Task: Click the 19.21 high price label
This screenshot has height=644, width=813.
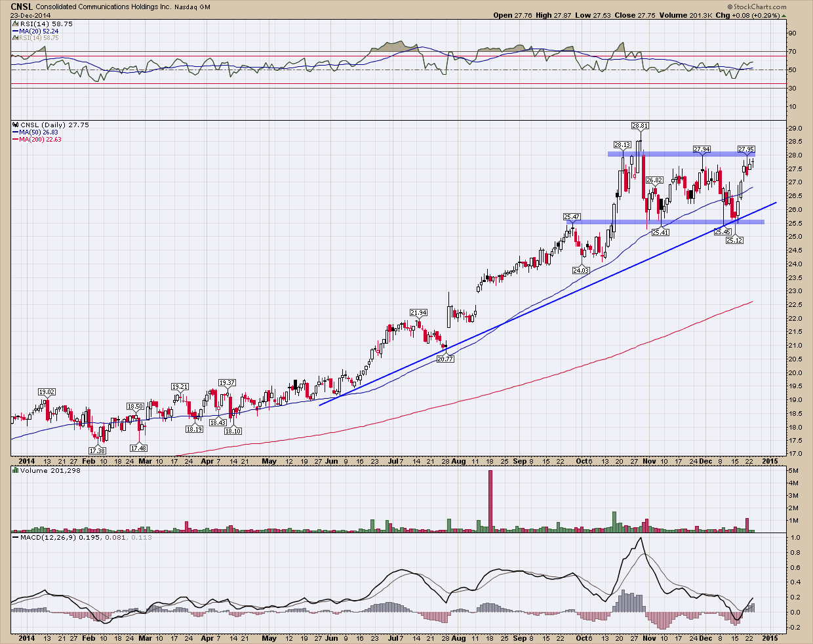Action: pyautogui.click(x=180, y=386)
